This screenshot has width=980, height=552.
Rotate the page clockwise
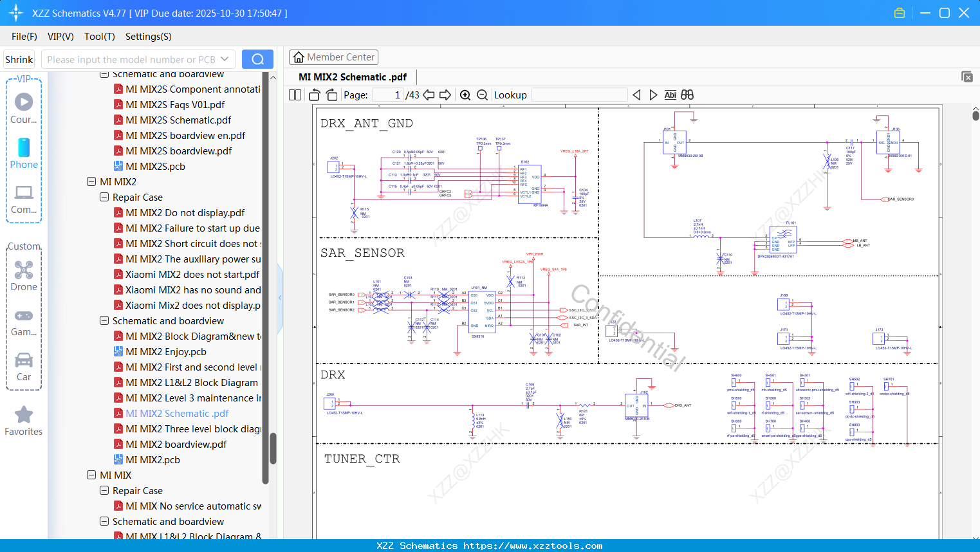coord(331,95)
